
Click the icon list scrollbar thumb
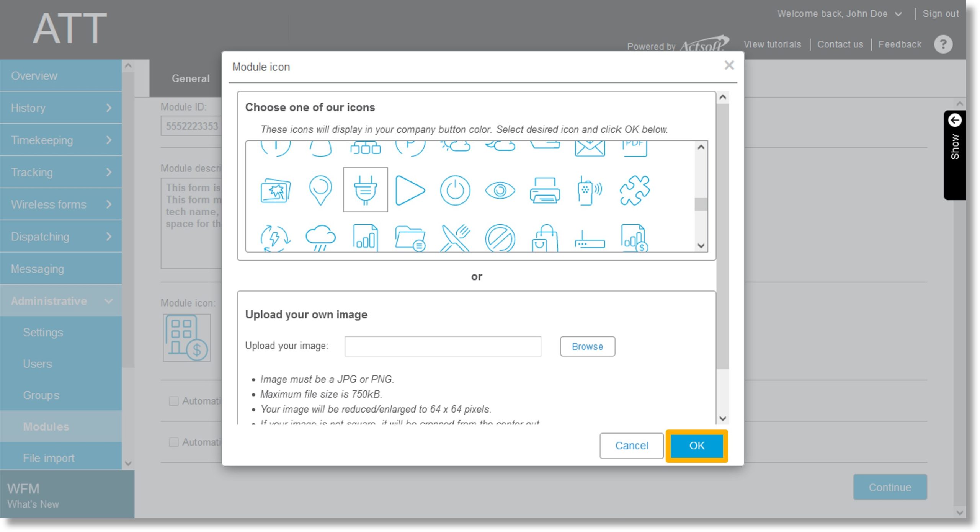tap(701, 204)
